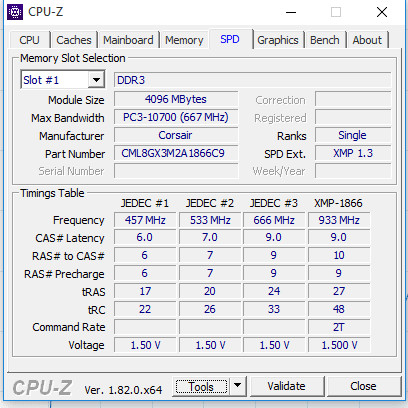Click the tRAS value 27

[339, 291]
